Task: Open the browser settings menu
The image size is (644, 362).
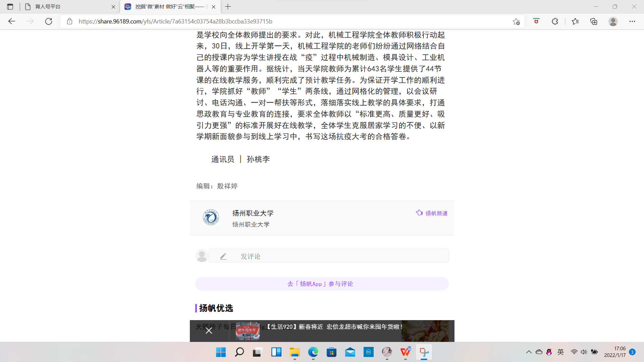Action: pos(633,21)
